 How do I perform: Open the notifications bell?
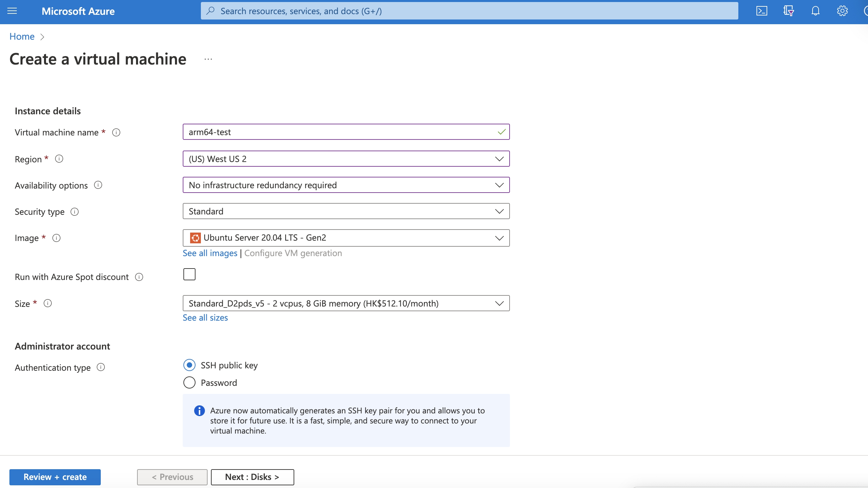[x=815, y=11]
